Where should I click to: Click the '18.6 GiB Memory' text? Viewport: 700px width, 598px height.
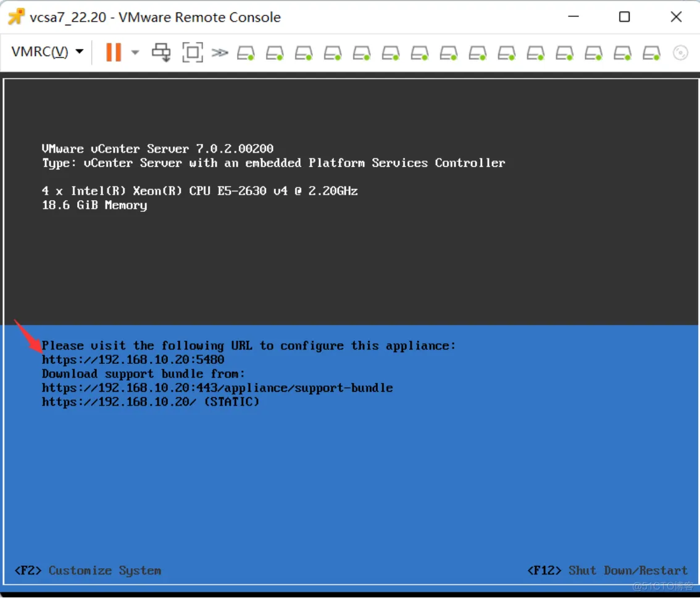(x=94, y=205)
